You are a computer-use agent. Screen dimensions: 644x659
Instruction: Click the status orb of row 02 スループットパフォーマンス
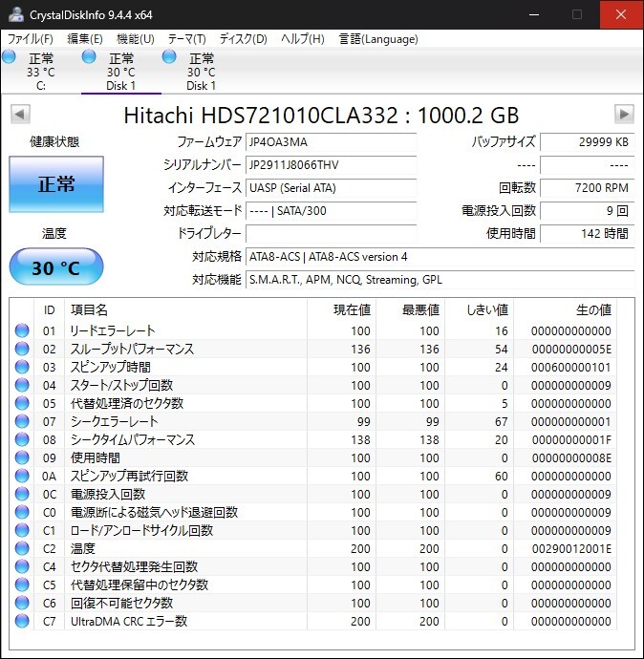(x=22, y=349)
